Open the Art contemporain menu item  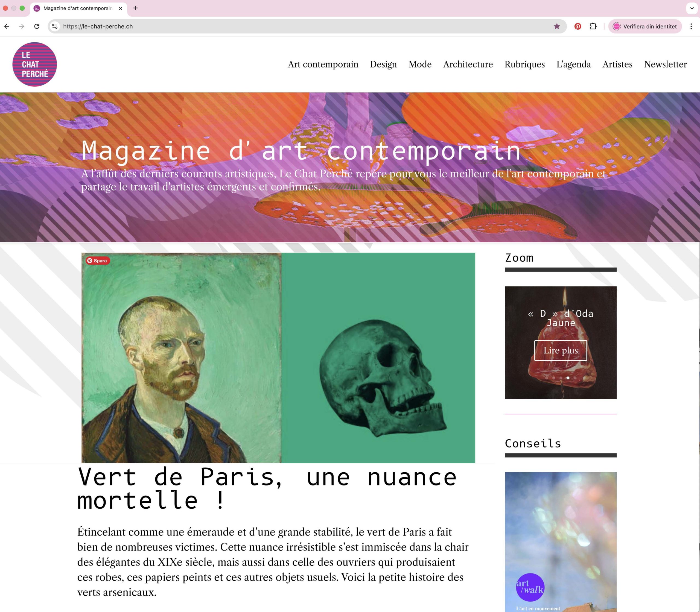tap(323, 64)
